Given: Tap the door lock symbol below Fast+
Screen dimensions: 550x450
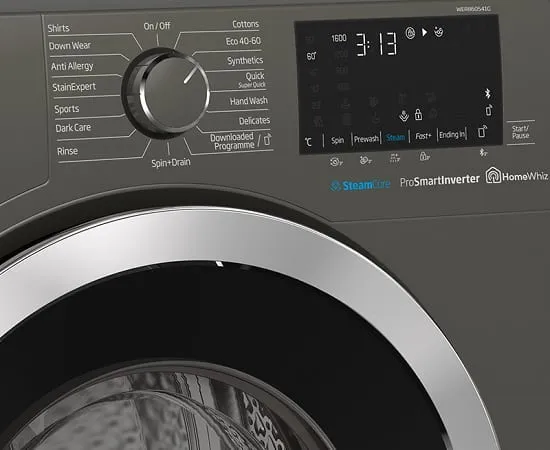Looking at the screenshot, I should coord(424,156).
